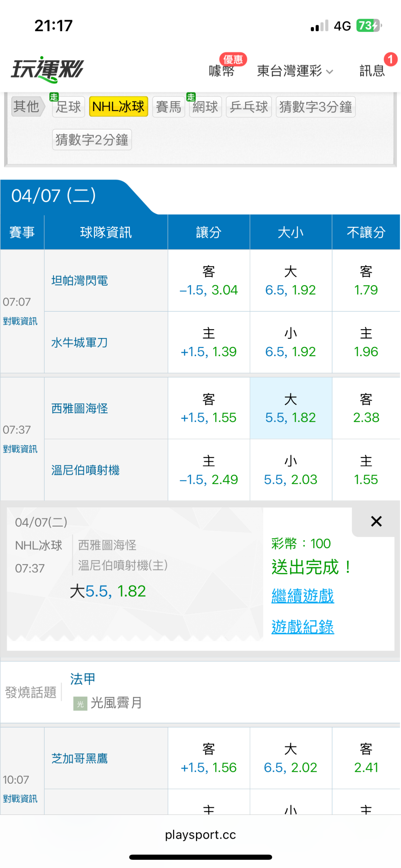Tap the playsport.cc address bar

click(x=200, y=835)
